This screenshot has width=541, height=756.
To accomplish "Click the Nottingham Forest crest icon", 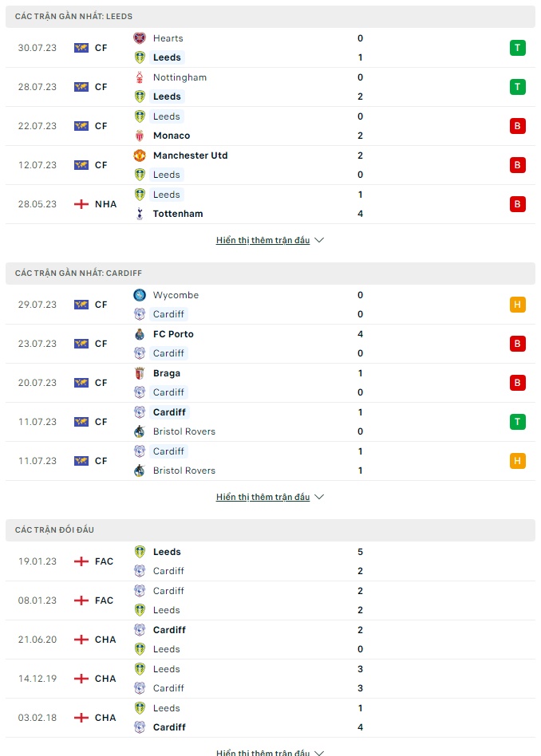I will coord(140,77).
